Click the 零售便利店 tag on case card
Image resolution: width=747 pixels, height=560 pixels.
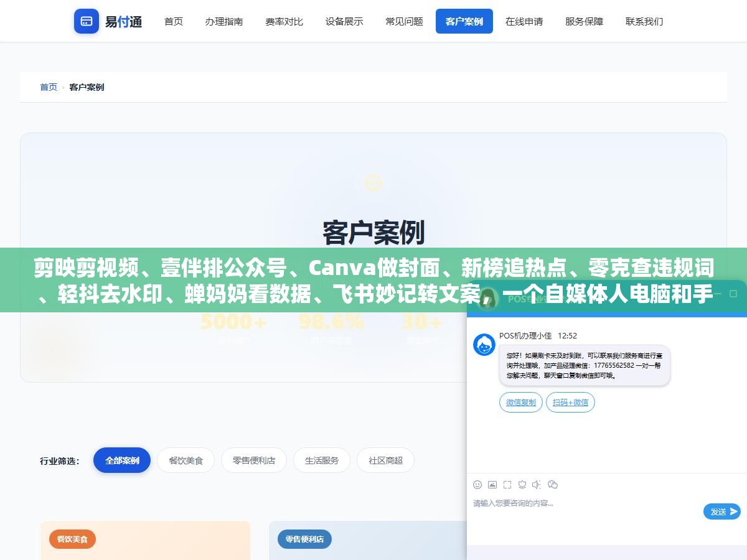(x=304, y=539)
